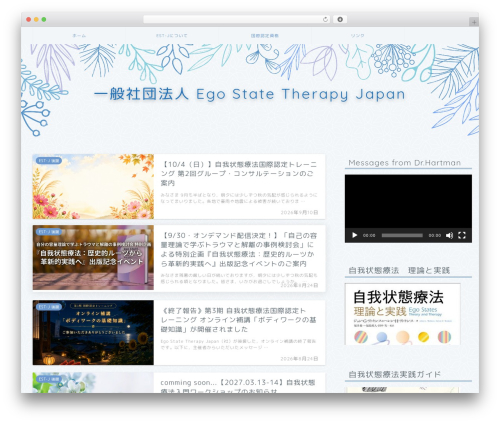This screenshot has width=500, height=423.
Task: Click the round icon right of the address bar
Action: pos(340,20)
